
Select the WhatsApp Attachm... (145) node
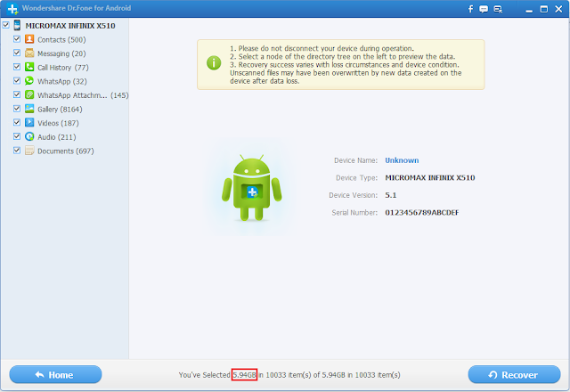(83, 95)
